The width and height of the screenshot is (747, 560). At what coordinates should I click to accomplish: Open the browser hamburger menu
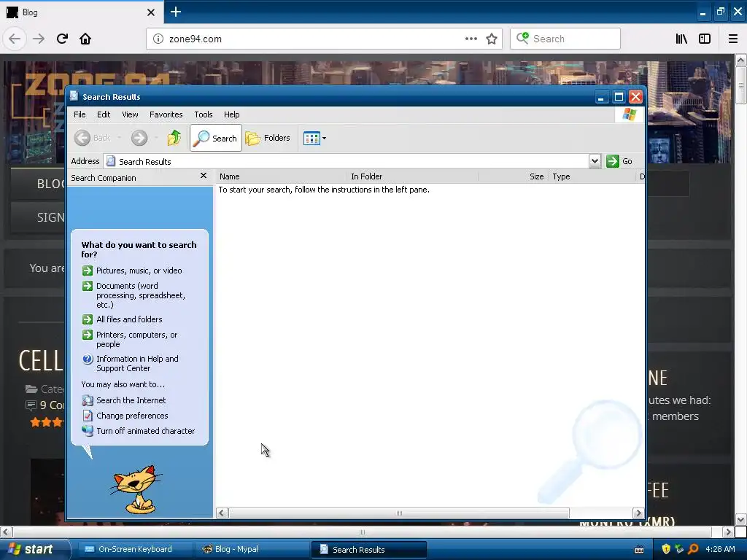(x=733, y=39)
